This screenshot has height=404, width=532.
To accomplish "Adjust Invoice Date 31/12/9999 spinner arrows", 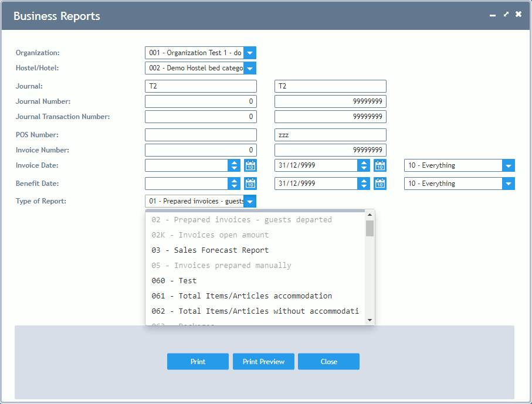I will tap(364, 165).
